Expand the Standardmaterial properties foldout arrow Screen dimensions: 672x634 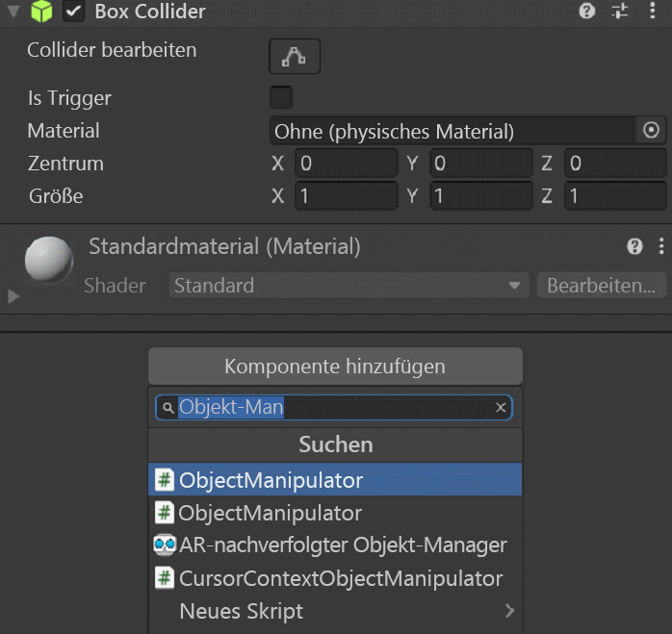coord(13,296)
